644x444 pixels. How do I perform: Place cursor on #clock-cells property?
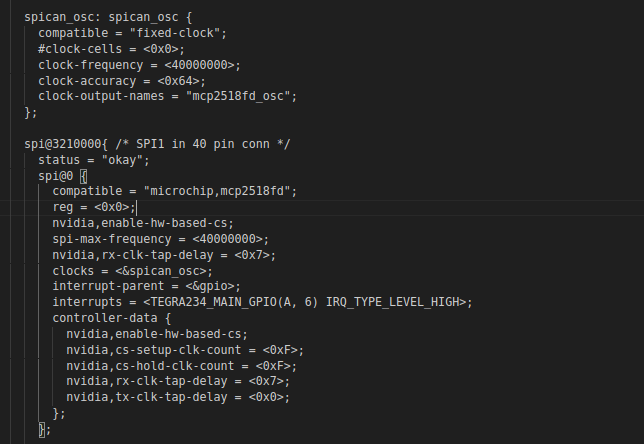[x=77, y=49]
